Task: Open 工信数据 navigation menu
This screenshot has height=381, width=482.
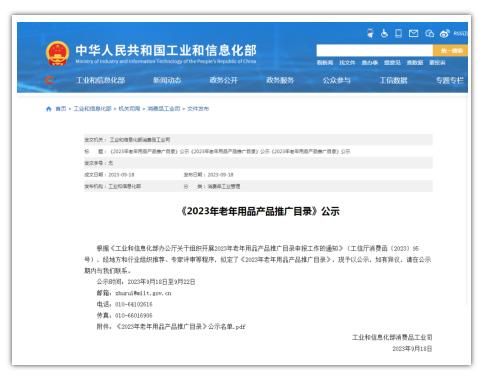Action: pyautogui.click(x=393, y=80)
